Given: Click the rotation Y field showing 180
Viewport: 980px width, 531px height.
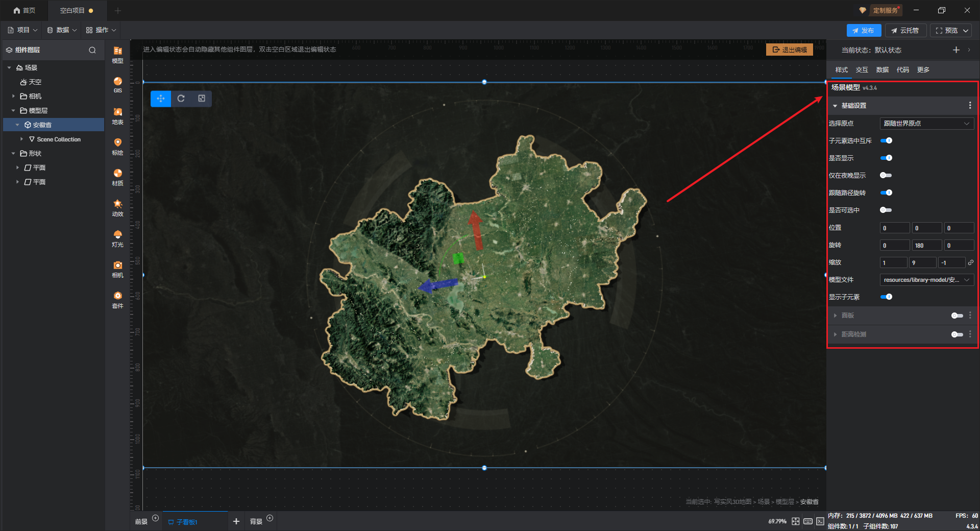Looking at the screenshot, I should (926, 245).
